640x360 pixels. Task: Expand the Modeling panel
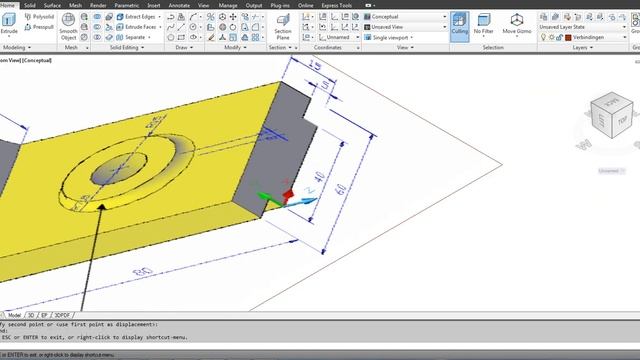(17, 48)
